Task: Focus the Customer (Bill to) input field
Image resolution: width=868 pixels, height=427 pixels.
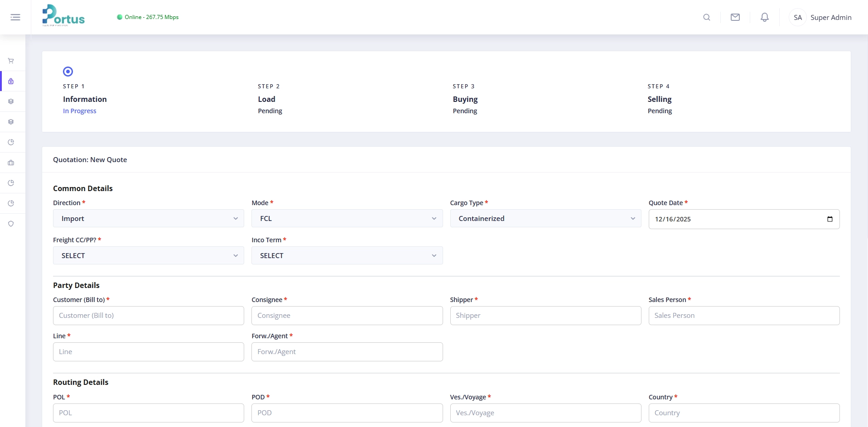Action: pyautogui.click(x=148, y=316)
